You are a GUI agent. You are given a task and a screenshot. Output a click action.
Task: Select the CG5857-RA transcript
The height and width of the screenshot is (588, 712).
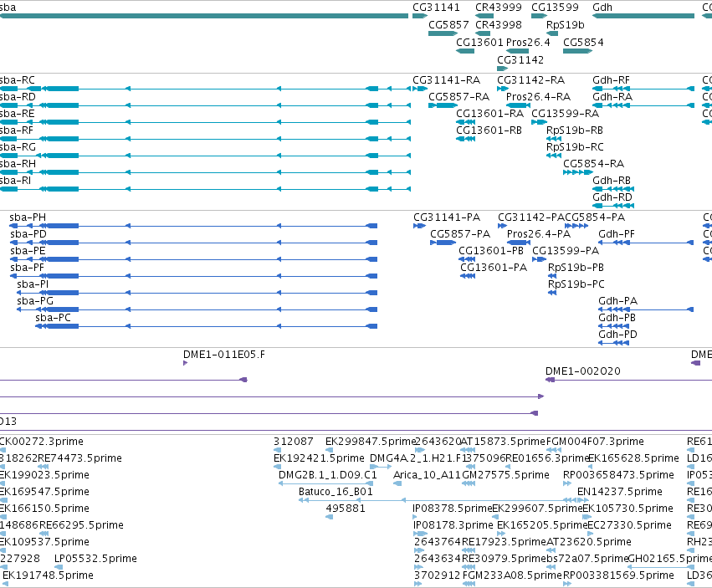click(443, 105)
